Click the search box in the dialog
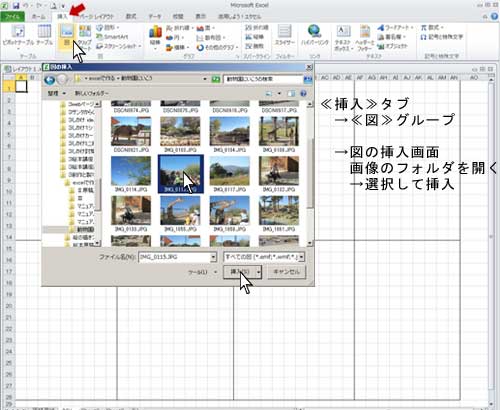 (x=264, y=79)
